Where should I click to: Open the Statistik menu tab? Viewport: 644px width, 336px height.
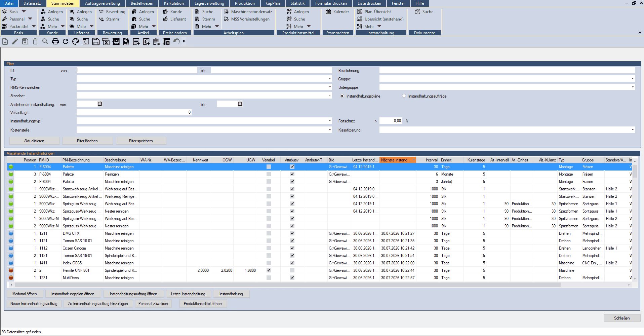[297, 3]
